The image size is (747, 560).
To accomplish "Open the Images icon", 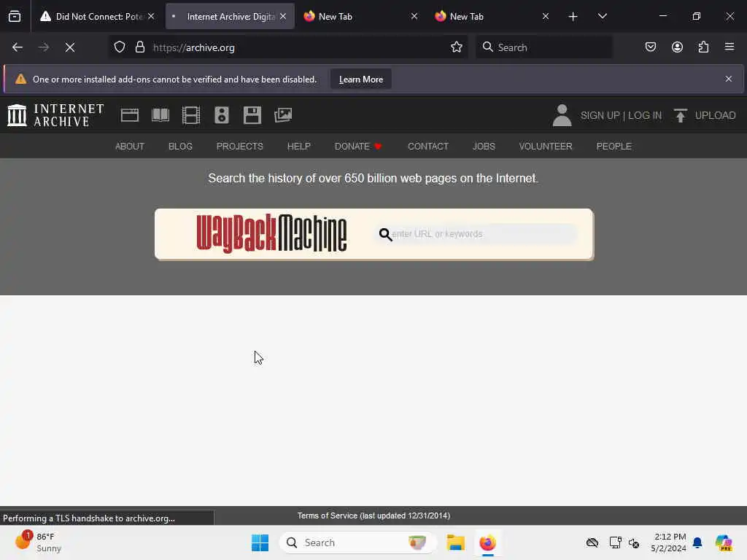I will click(x=283, y=115).
